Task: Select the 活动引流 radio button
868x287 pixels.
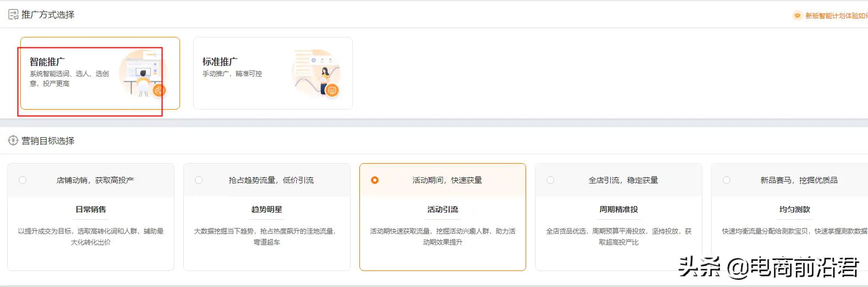Action: coord(375,180)
